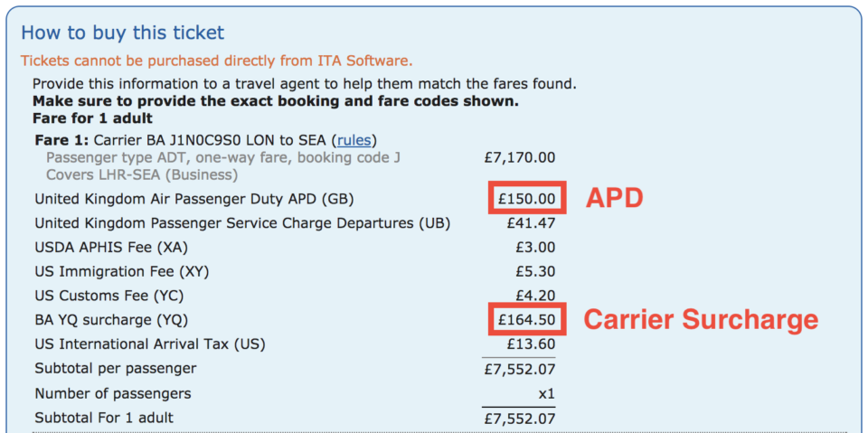Click the Passenger Service Charge Departures (UB) label
This screenshot has width=868, height=433.
tap(242, 222)
